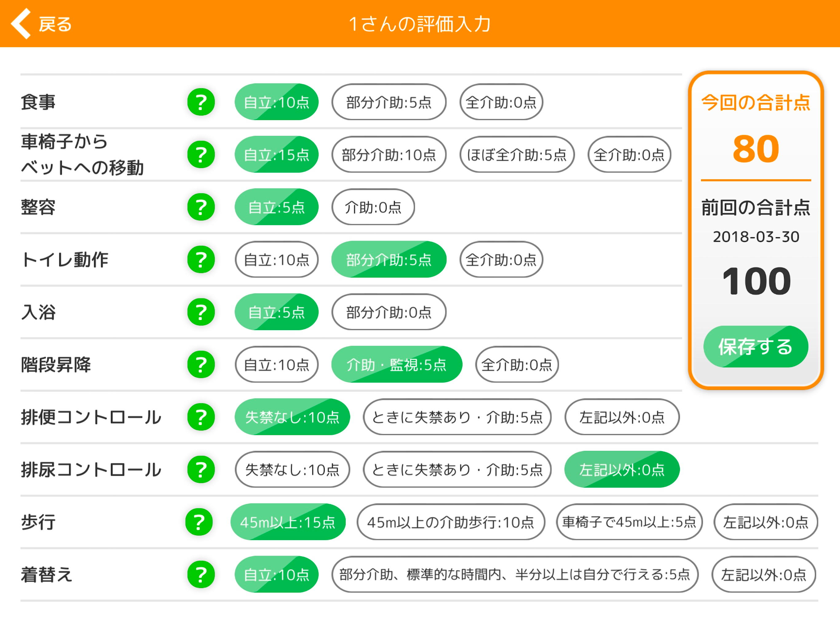Click the トイレ動作 row label
Screen dimensions: 840x630
tap(65, 259)
